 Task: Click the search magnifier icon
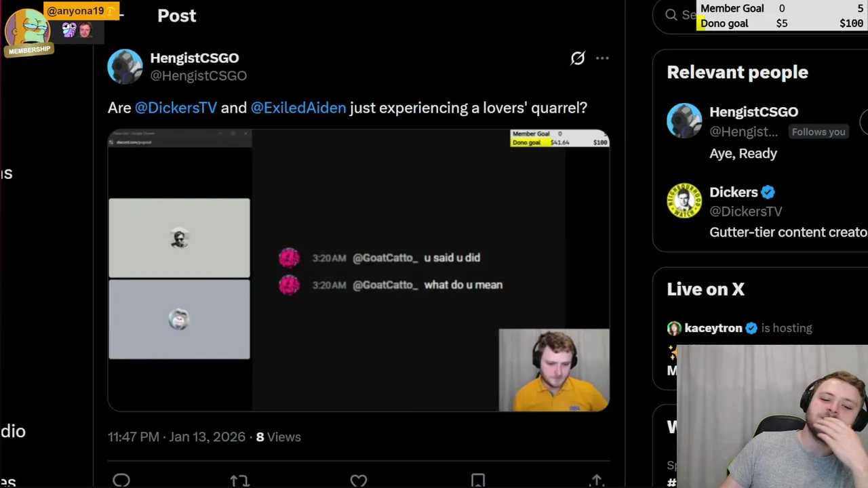671,15
